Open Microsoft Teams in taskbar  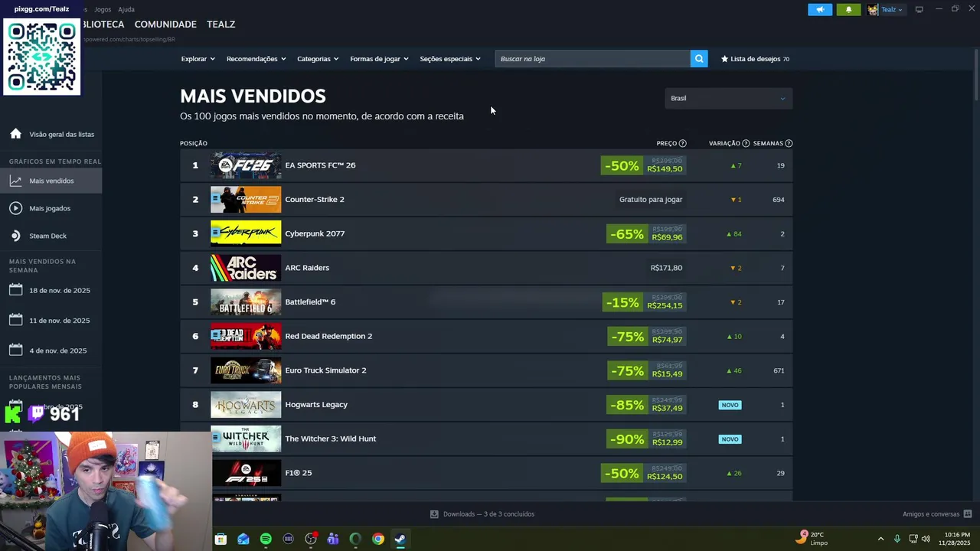333,539
